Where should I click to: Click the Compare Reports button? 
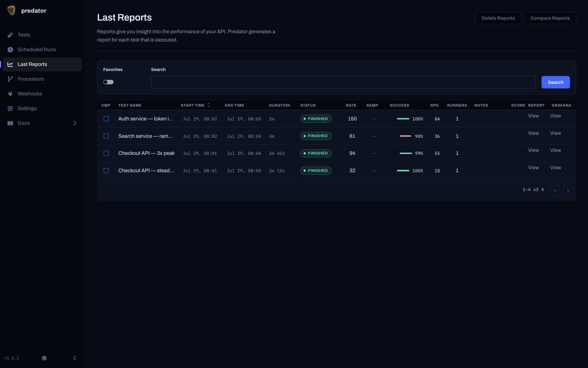tap(550, 18)
